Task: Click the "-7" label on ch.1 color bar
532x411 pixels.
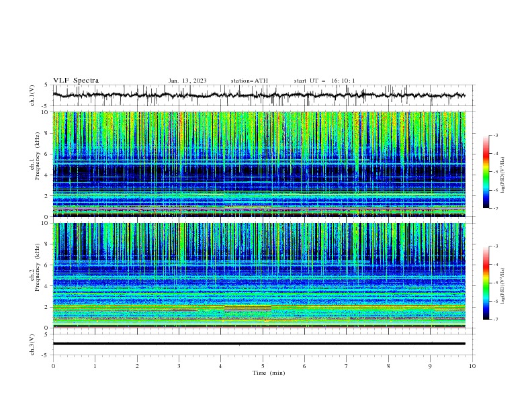Action: click(x=496, y=209)
